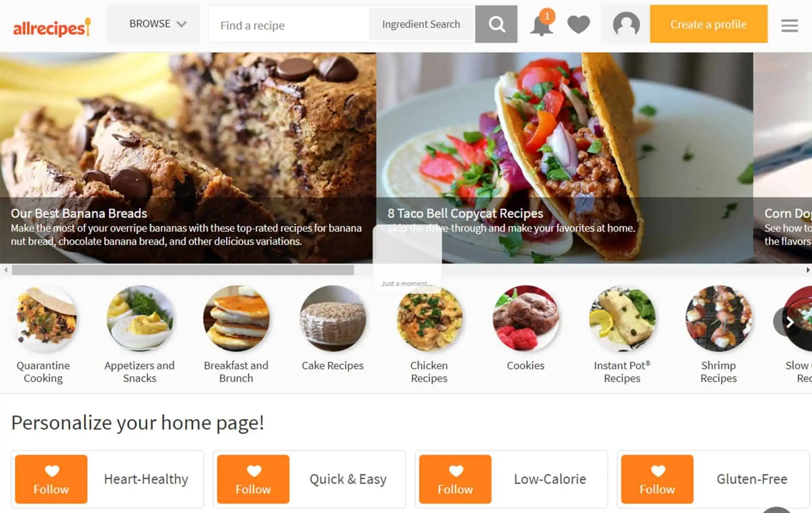Click the hamburger menu icon
Viewport: 812px width, 513px height.
click(x=789, y=24)
